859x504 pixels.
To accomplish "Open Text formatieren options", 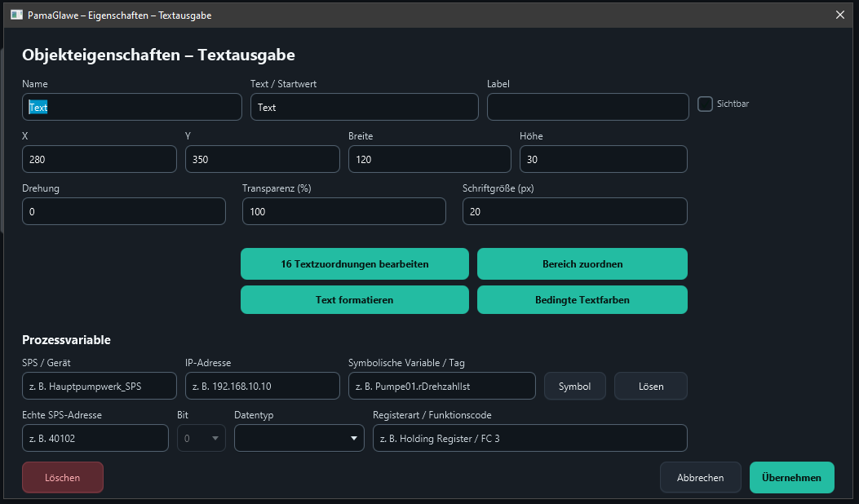I will [354, 299].
